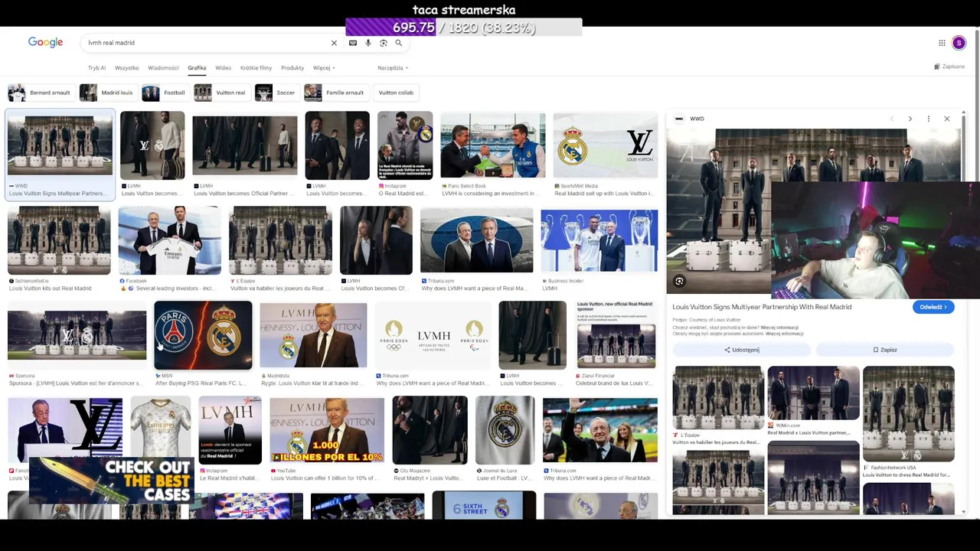The height and width of the screenshot is (551, 980).
Task: Switch to the Krótkie filmy tab
Action: [x=256, y=68]
